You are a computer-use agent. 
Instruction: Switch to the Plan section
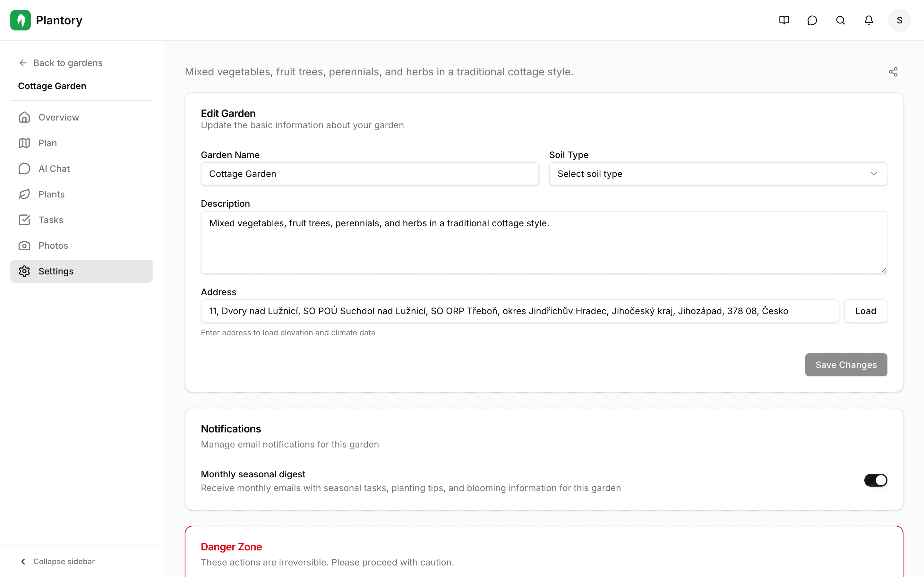tap(47, 143)
